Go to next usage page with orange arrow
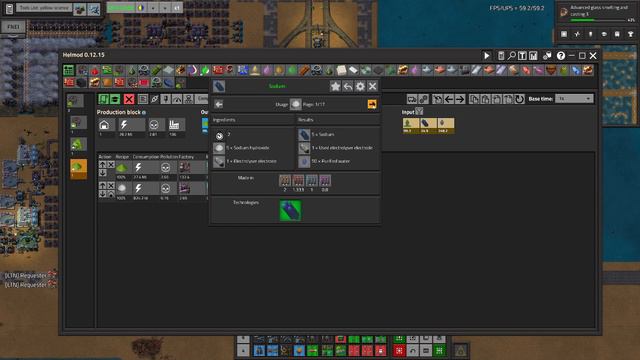 point(372,104)
